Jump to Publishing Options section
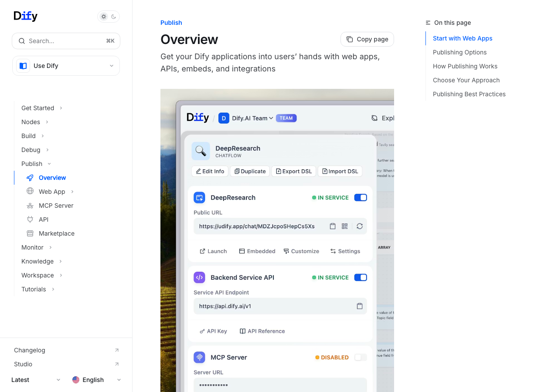 click(x=459, y=52)
